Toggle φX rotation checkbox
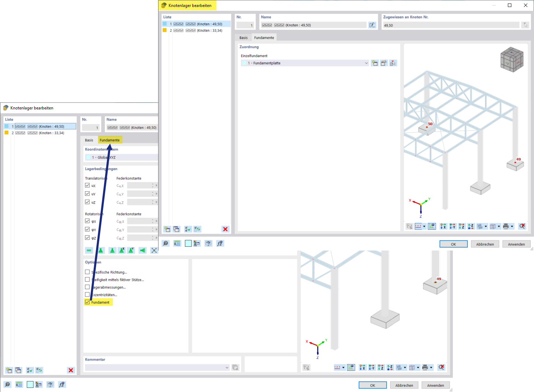The height and width of the screenshot is (392, 534). (x=87, y=221)
